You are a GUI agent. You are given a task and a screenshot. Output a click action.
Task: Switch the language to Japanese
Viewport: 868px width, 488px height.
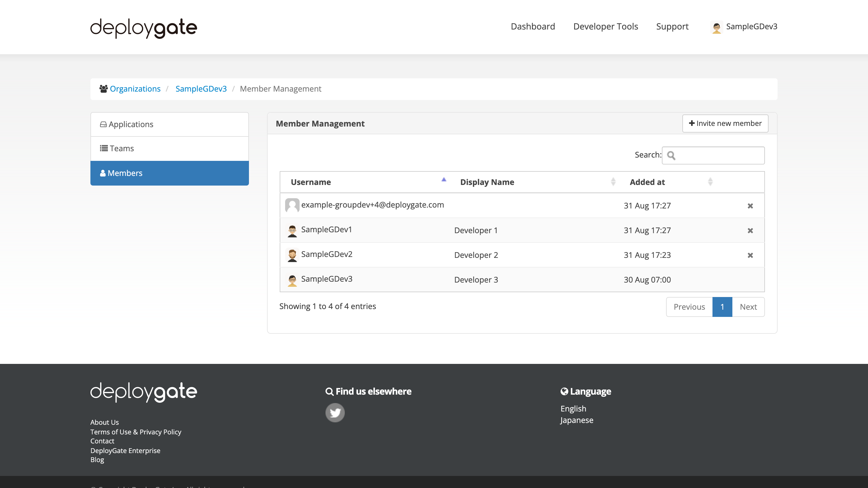click(x=577, y=420)
